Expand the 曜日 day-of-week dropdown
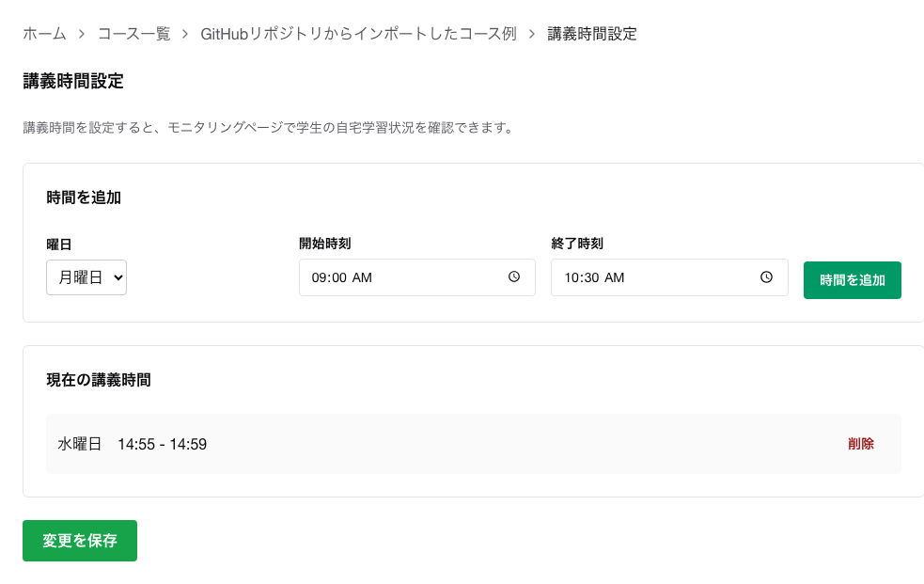Screen dimensions: 924x584 pyautogui.click(x=86, y=277)
